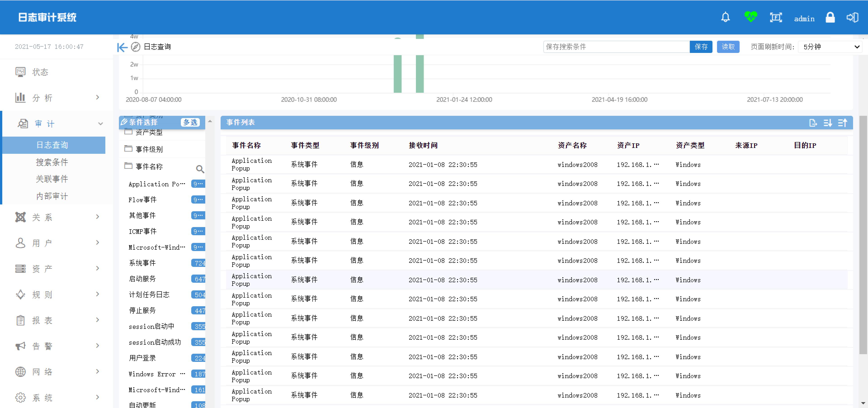Click the 审计 audit icon

point(23,124)
